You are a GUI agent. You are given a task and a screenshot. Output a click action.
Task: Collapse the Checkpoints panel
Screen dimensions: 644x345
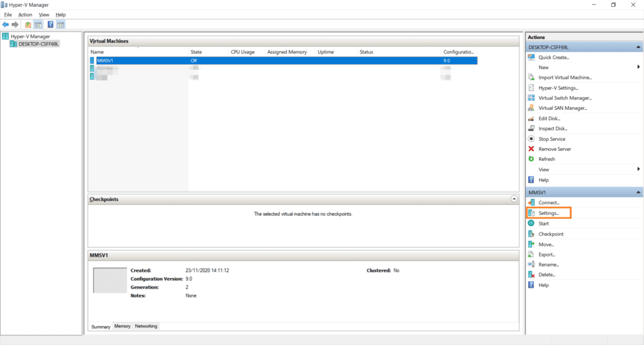tap(514, 199)
